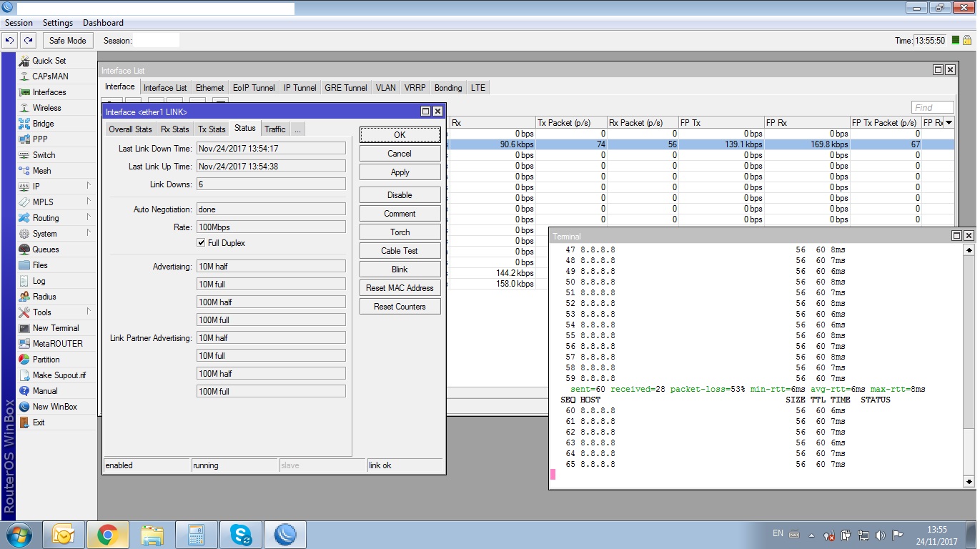
Task: Launch New WinBox from the sidebar
Action: pos(56,407)
